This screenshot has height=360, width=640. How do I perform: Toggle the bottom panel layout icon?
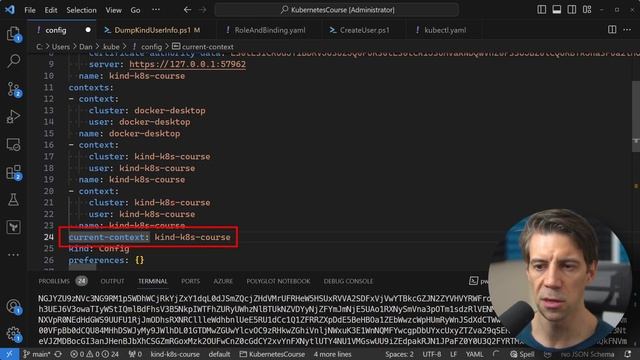[556, 9]
